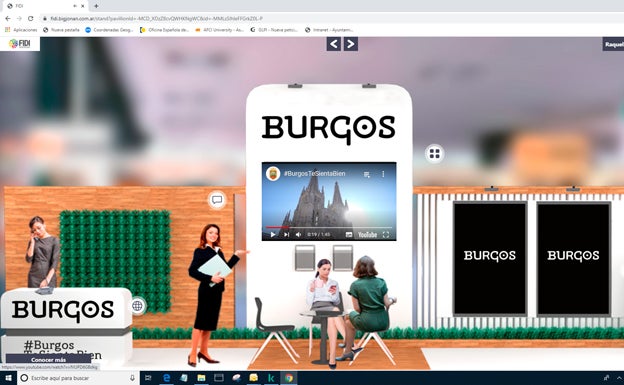Open the video playlist queue icon
Viewport: 624px width, 385px height.
click(x=367, y=174)
